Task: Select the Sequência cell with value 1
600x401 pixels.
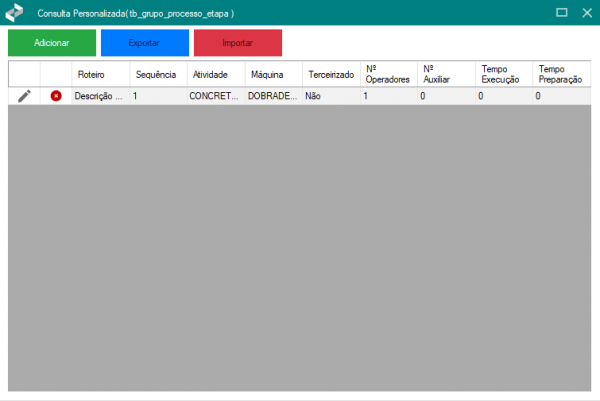Action: pos(158,96)
